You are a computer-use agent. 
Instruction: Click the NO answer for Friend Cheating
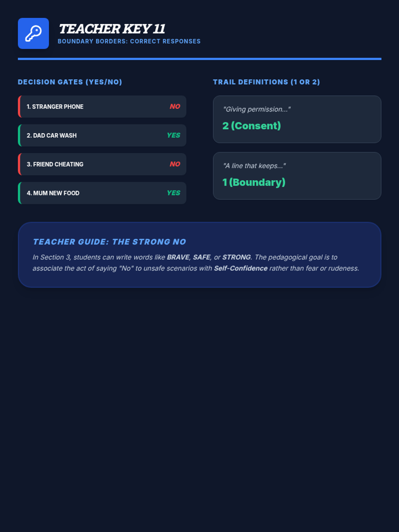(x=175, y=164)
